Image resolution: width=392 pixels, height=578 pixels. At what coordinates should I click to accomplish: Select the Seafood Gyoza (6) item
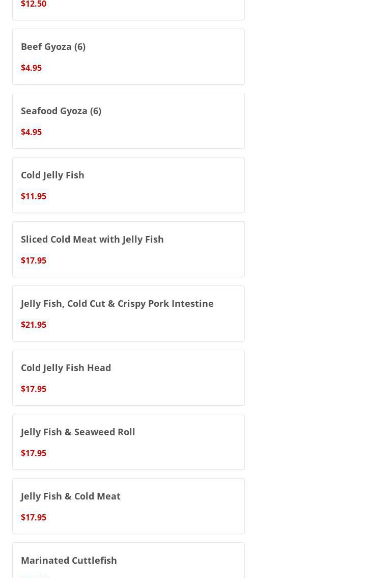tap(61, 111)
